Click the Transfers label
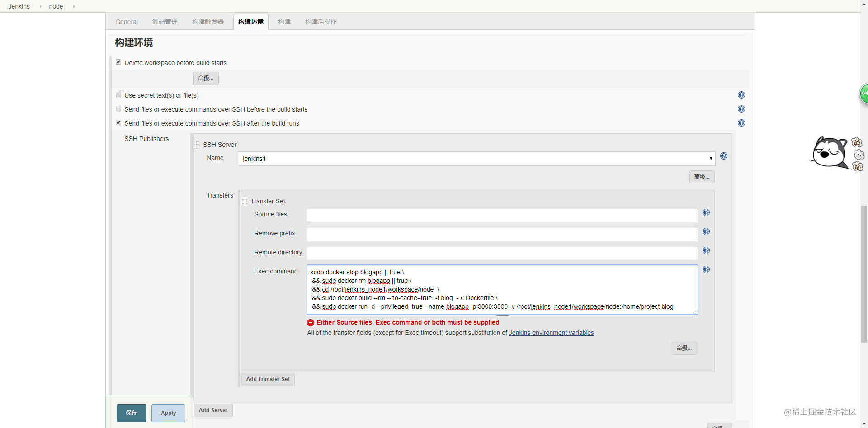The height and width of the screenshot is (428, 868). [x=220, y=195]
